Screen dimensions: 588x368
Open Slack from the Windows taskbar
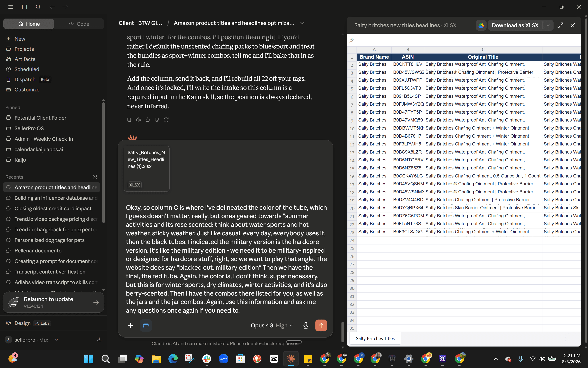pos(207,359)
